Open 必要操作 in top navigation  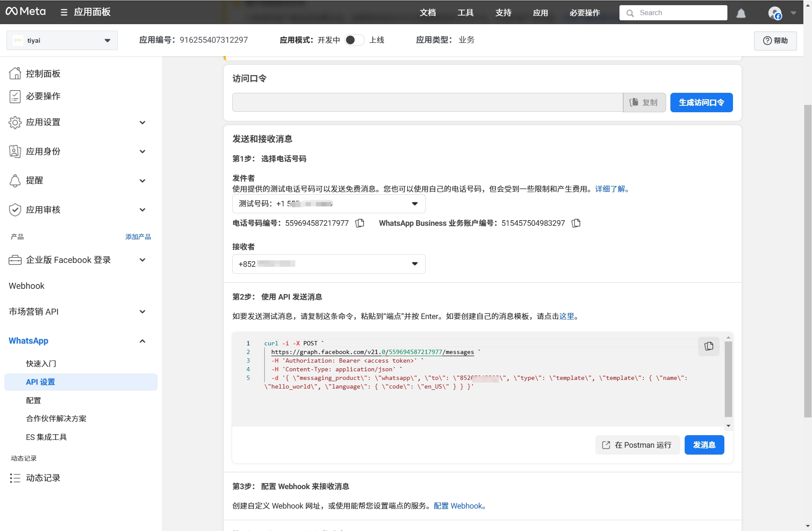585,13
